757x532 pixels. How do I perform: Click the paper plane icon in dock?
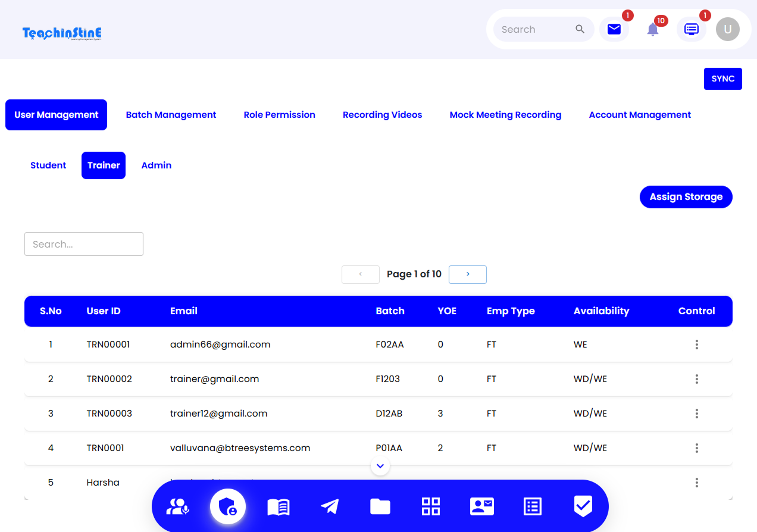pyautogui.click(x=329, y=506)
